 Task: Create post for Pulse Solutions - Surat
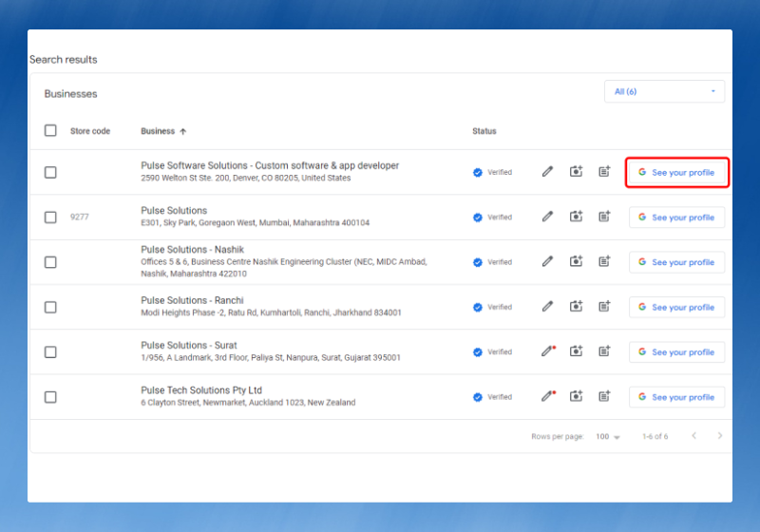click(604, 351)
